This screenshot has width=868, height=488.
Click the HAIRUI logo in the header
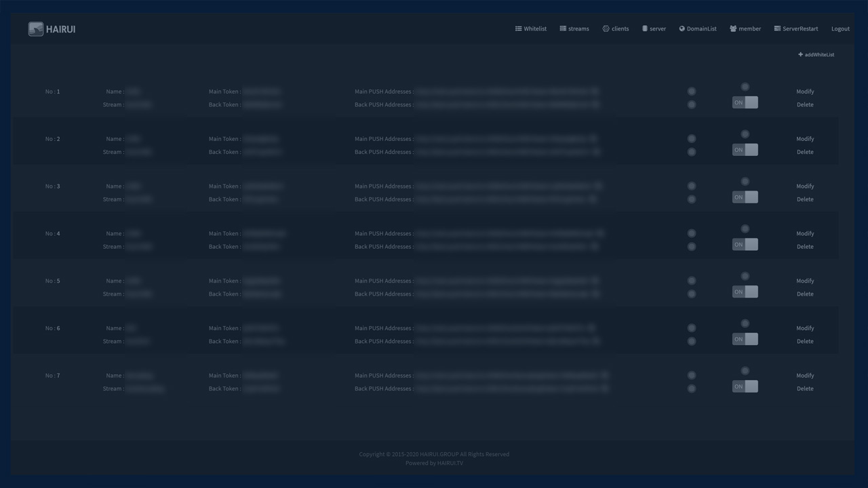pos(36,29)
